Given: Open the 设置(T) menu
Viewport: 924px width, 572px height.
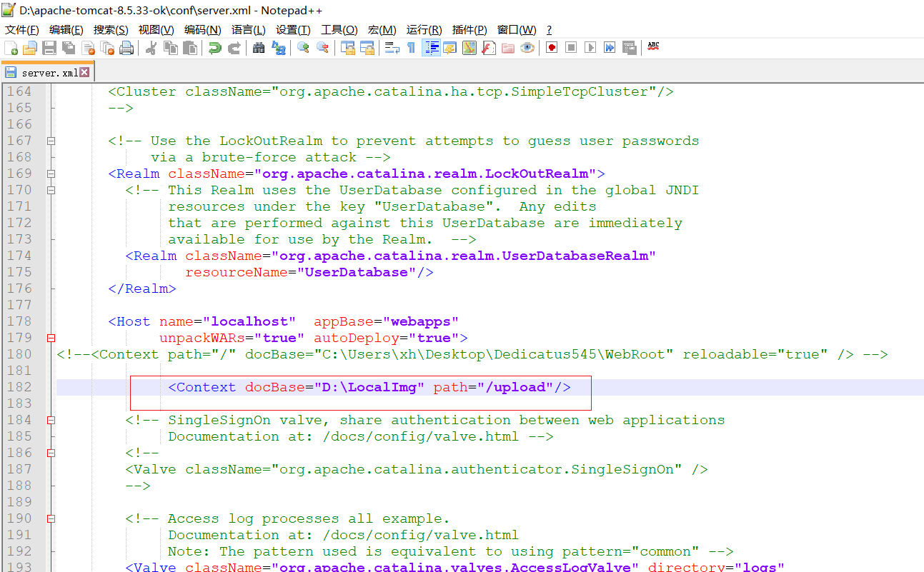Looking at the screenshot, I should pyautogui.click(x=293, y=30).
